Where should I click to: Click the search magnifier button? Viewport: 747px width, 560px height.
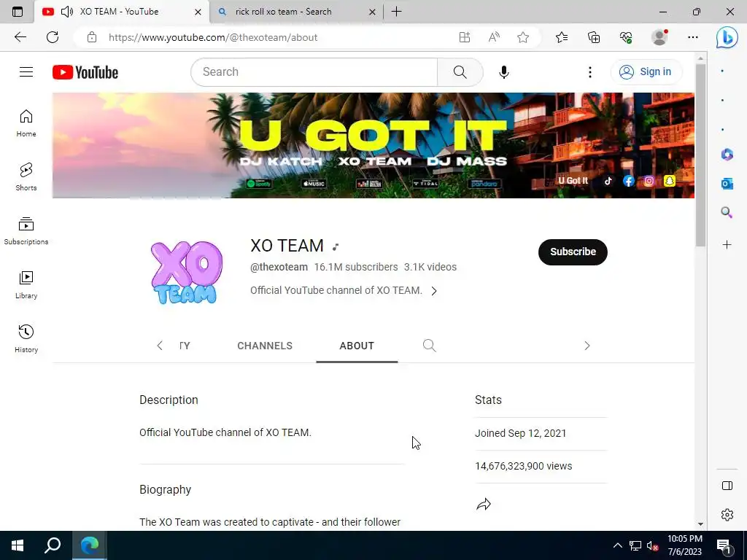[x=460, y=72]
